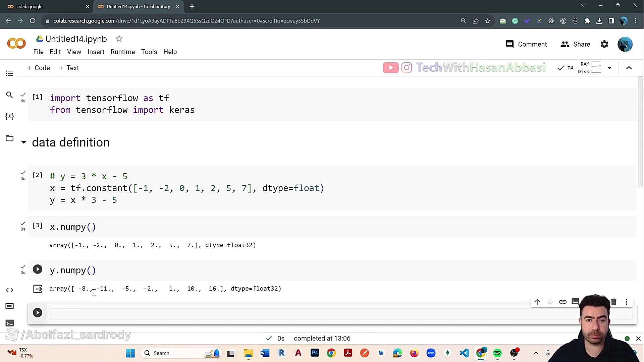The image size is (644, 362).
Task: Click the Share button
Action: click(x=575, y=44)
